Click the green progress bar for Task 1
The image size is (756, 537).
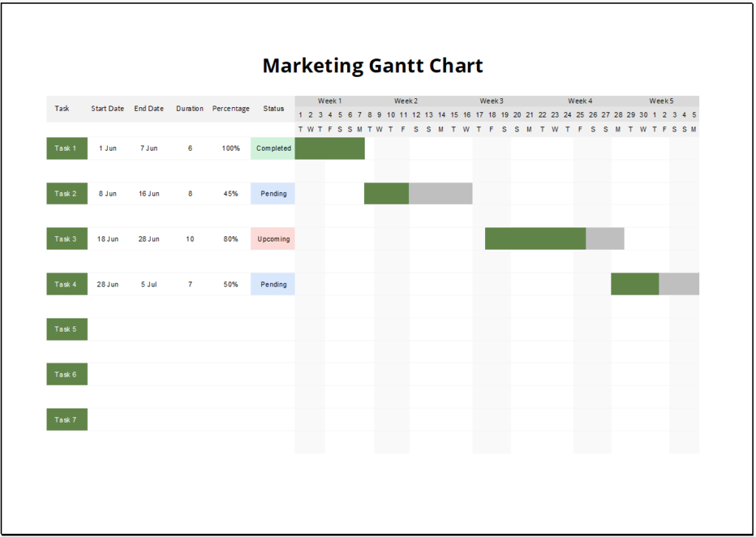[x=330, y=148]
